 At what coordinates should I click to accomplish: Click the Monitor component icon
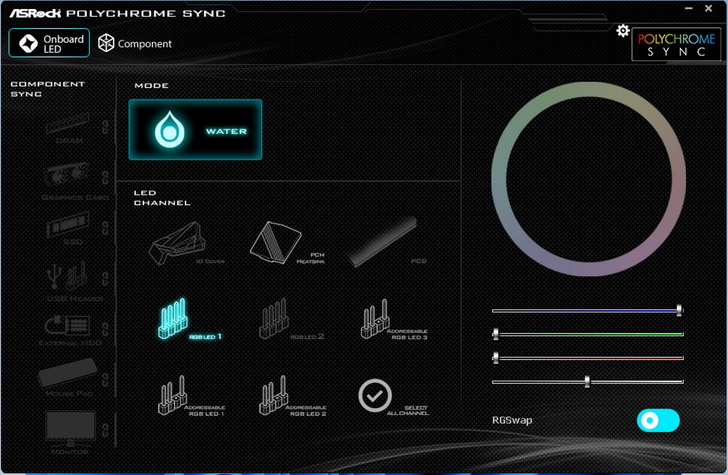pos(70,431)
